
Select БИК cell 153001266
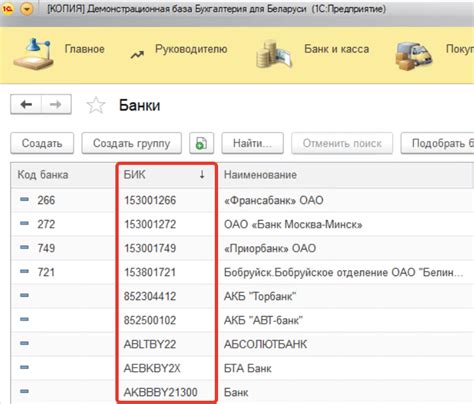pyautogui.click(x=150, y=200)
